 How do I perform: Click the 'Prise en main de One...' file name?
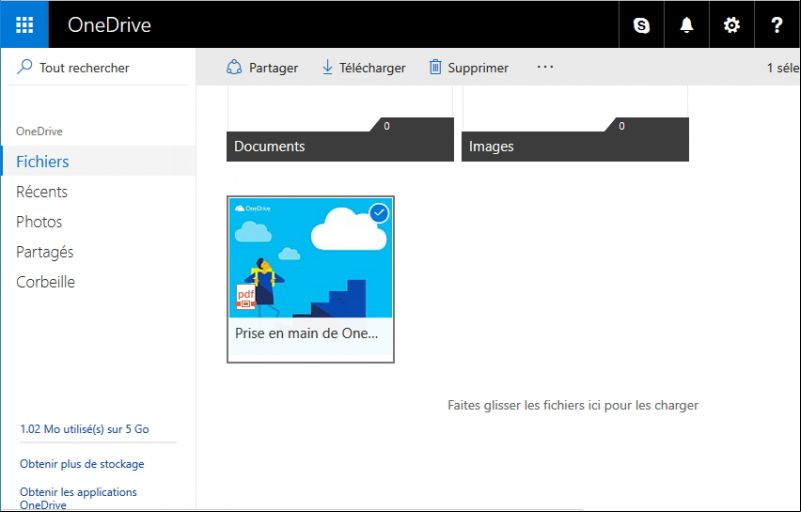pos(307,333)
